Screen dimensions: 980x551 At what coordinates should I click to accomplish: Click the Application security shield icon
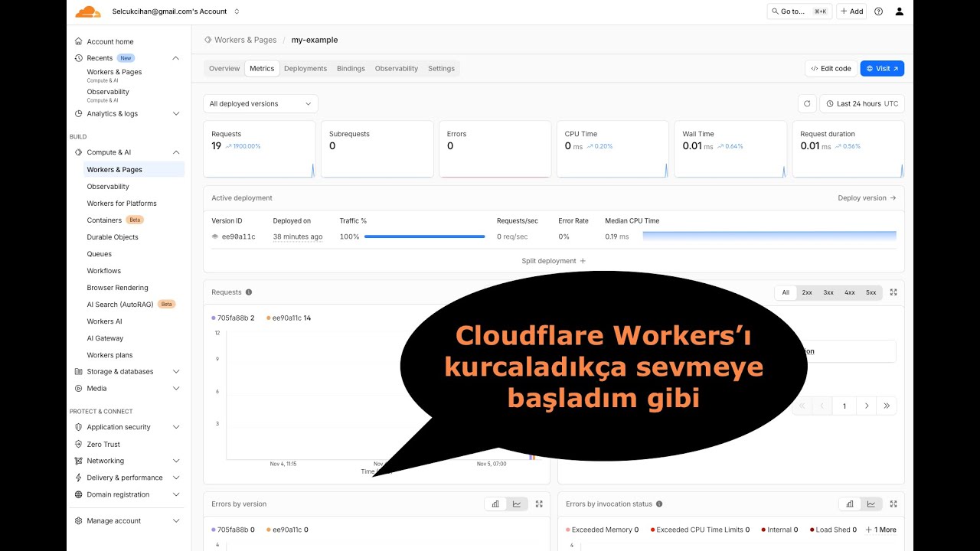coord(79,427)
